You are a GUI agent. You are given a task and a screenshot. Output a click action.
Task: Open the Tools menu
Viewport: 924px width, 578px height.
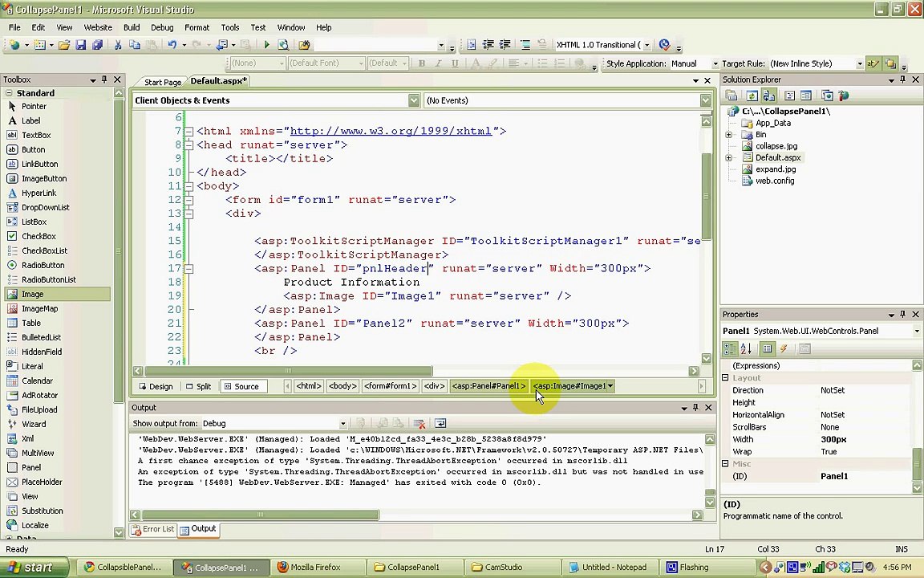coord(230,28)
